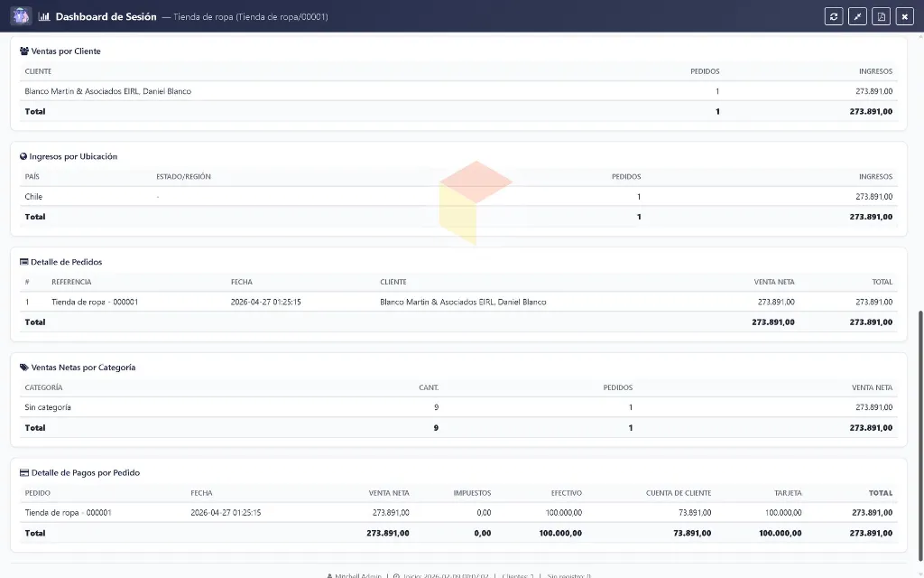Click the subtitle Tienda de ropa (Tienda de ropa/00001)
This screenshot has height=578, width=924.
point(251,16)
